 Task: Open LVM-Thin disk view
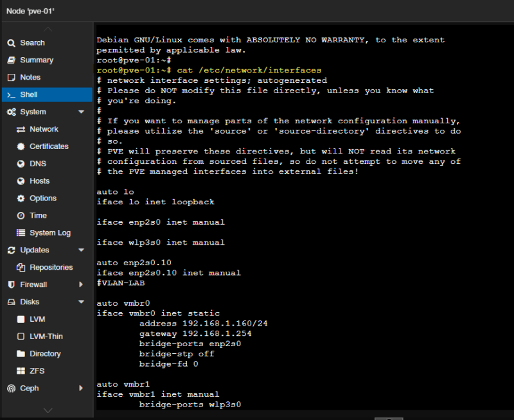click(x=46, y=337)
